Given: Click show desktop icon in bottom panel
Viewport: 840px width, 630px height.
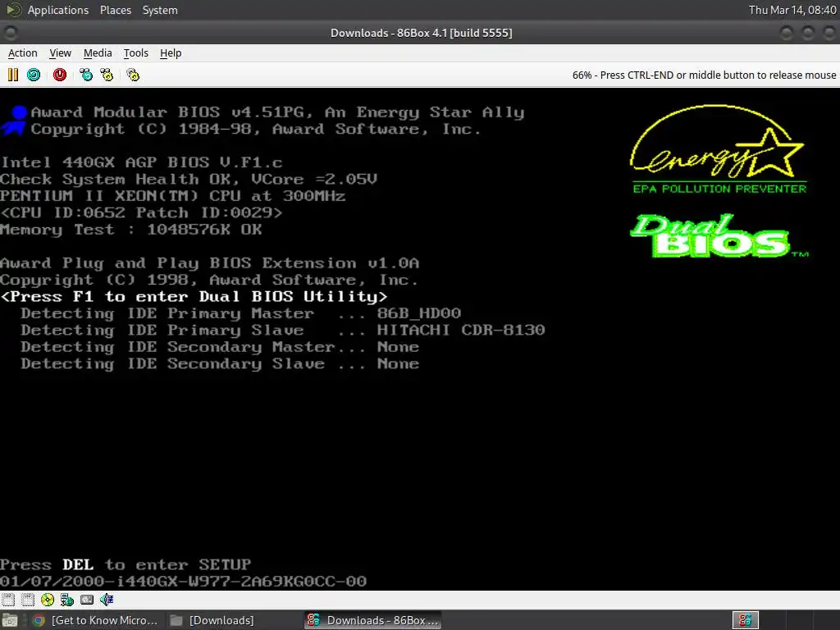Looking at the screenshot, I should pos(9,620).
